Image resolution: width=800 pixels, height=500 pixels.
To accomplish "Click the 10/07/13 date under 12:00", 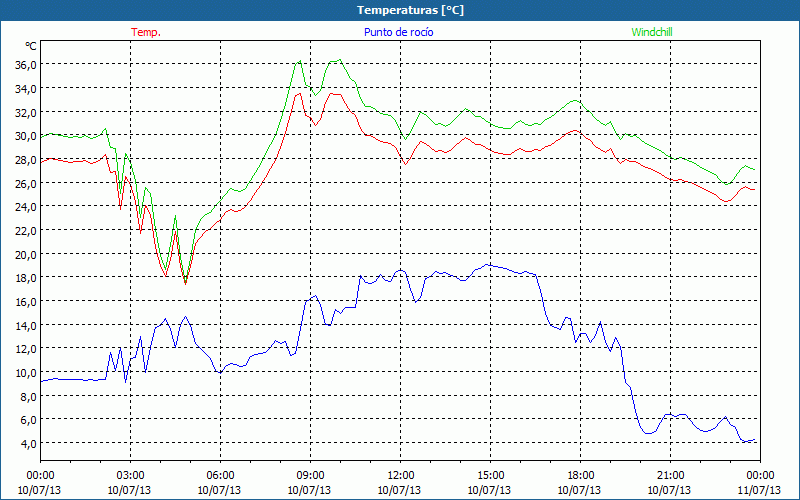I will (399, 490).
